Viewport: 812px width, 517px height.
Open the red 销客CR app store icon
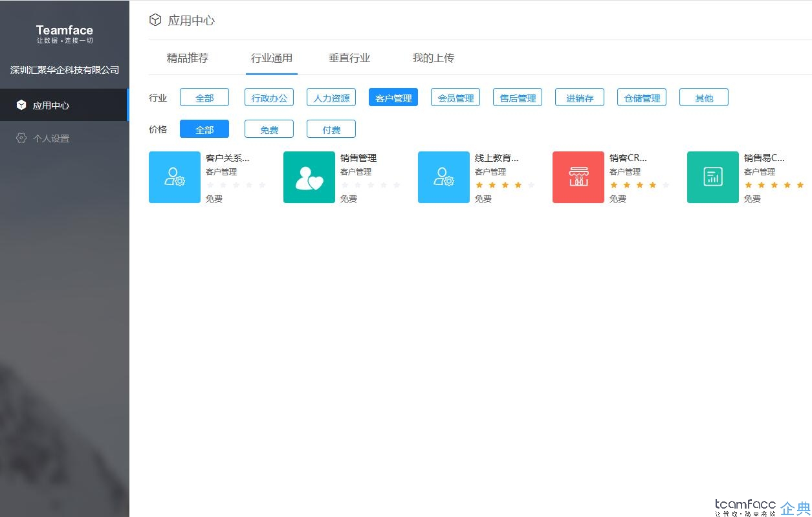[578, 177]
